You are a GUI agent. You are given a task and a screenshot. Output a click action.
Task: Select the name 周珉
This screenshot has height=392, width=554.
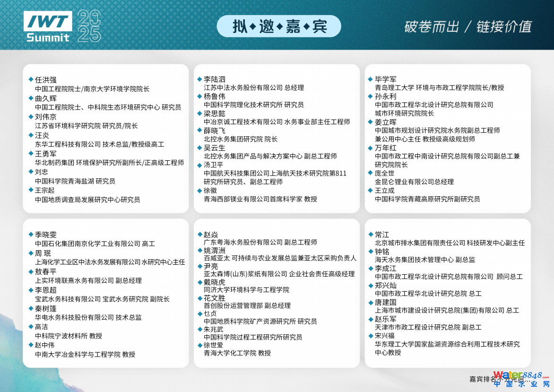click(43, 253)
